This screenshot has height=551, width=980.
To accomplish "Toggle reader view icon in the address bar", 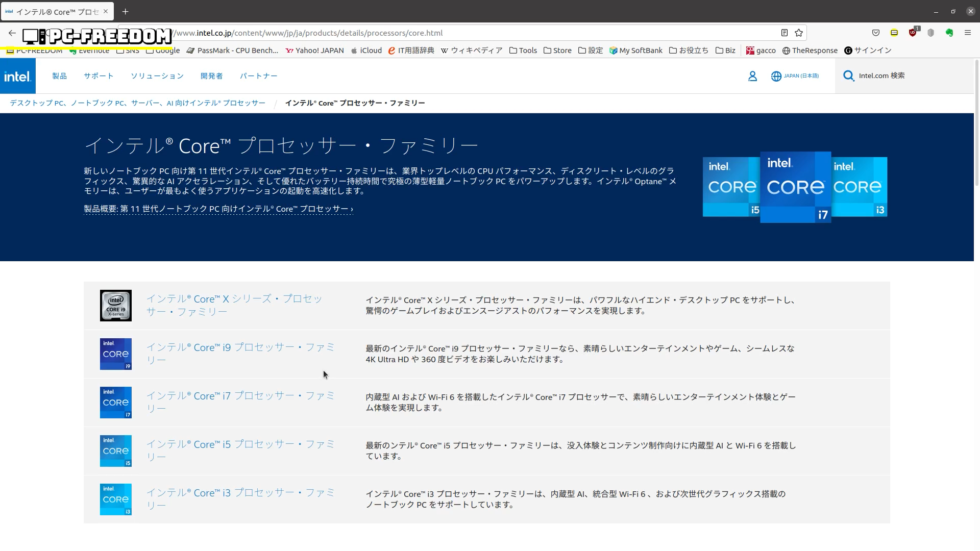I will click(x=785, y=33).
